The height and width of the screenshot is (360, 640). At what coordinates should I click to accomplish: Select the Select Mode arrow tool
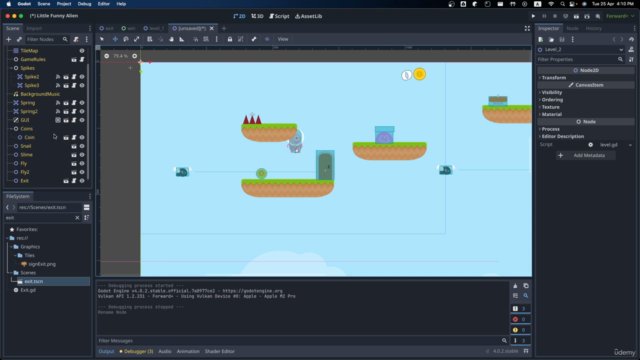point(102,39)
